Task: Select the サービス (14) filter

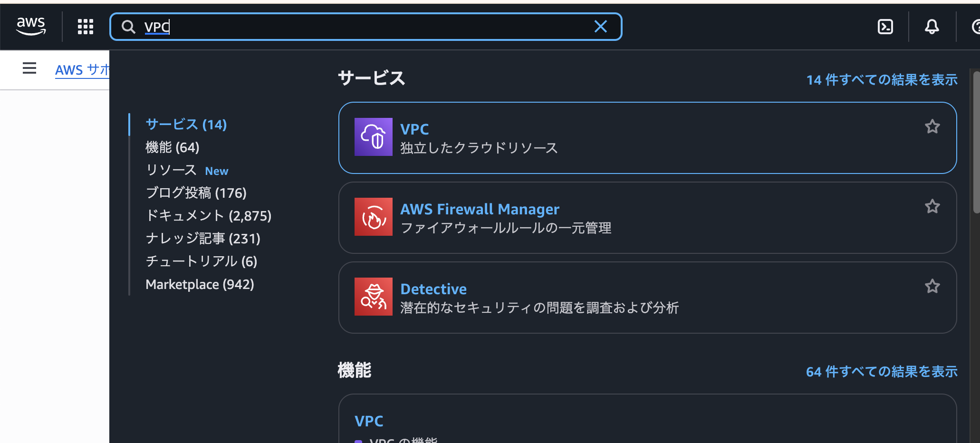Action: point(186,125)
